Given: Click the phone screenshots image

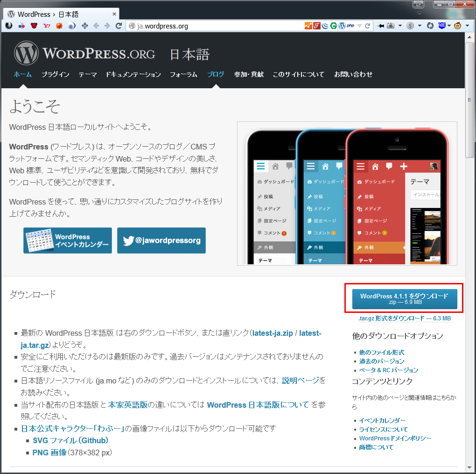Looking at the screenshot, I should (x=347, y=193).
